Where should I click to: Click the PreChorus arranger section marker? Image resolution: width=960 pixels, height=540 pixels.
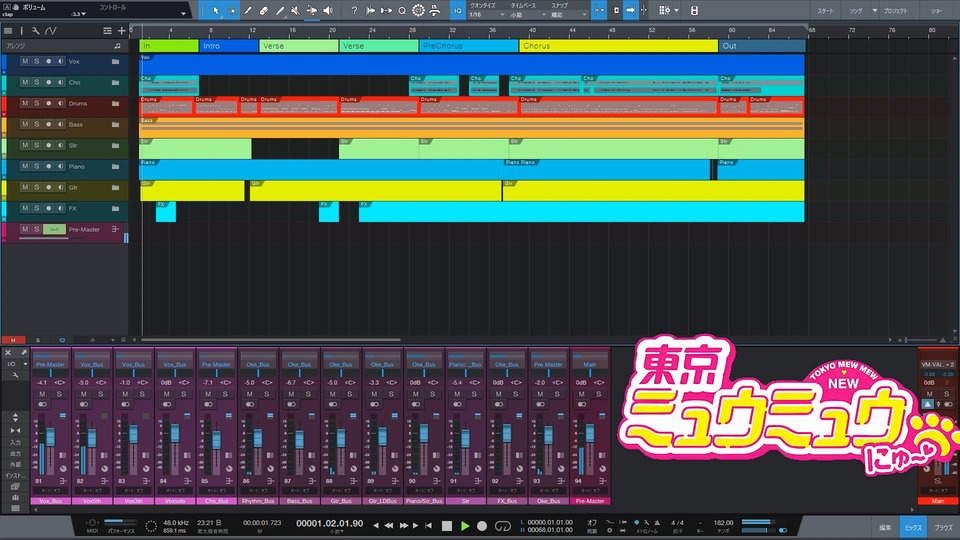pos(468,46)
